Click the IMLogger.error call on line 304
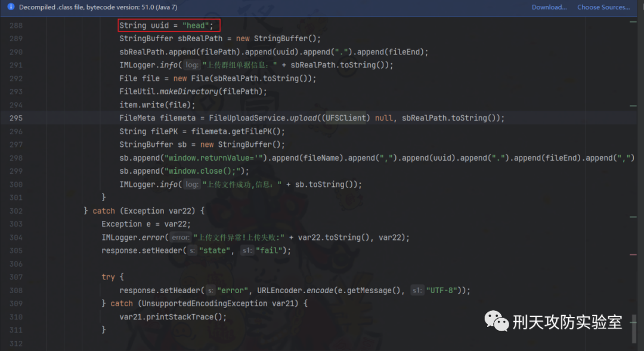Screen dimensions: 644x351 (255, 237)
